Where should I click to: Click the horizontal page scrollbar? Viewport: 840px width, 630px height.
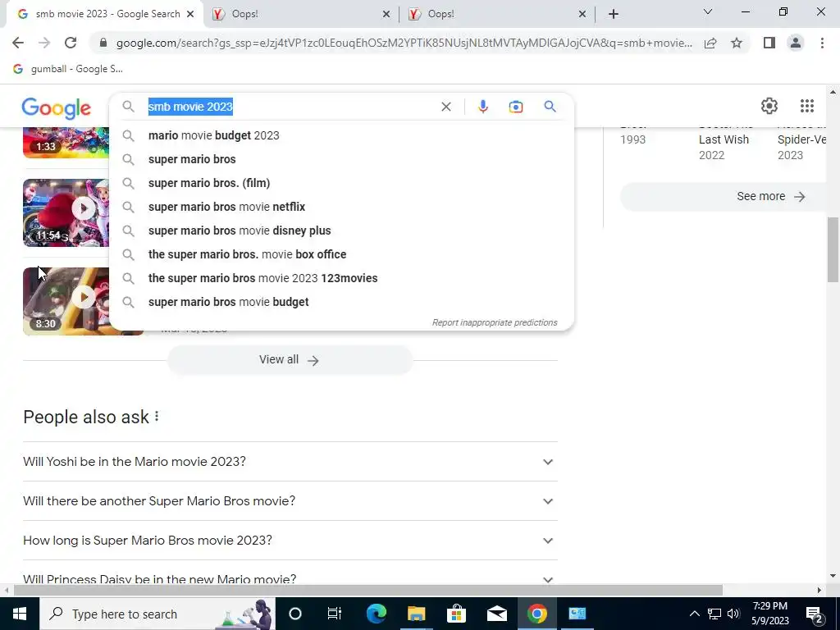click(368, 591)
